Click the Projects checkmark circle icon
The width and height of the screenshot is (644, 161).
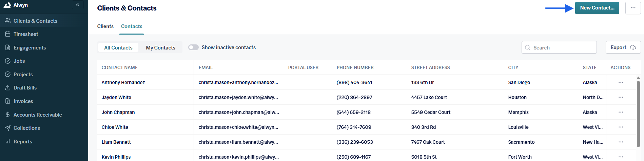click(x=7, y=74)
